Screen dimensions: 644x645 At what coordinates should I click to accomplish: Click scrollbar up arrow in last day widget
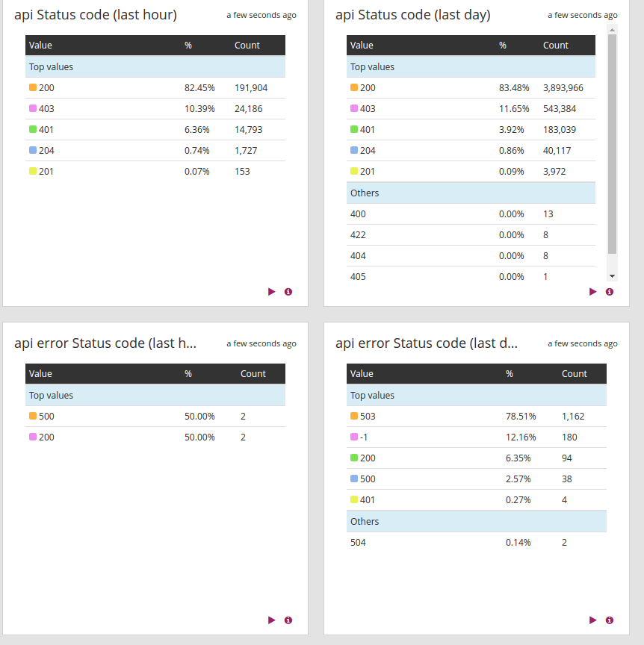click(x=613, y=30)
